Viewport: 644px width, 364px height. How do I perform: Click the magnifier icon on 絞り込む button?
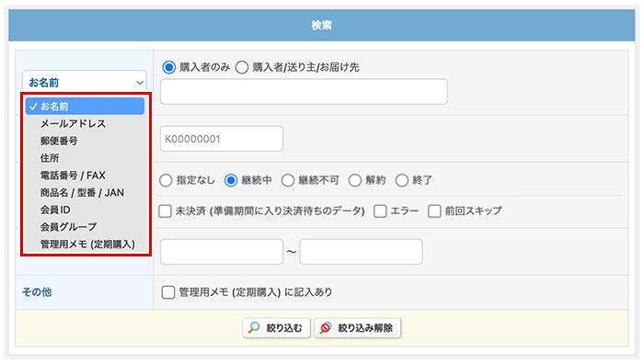[254, 327]
